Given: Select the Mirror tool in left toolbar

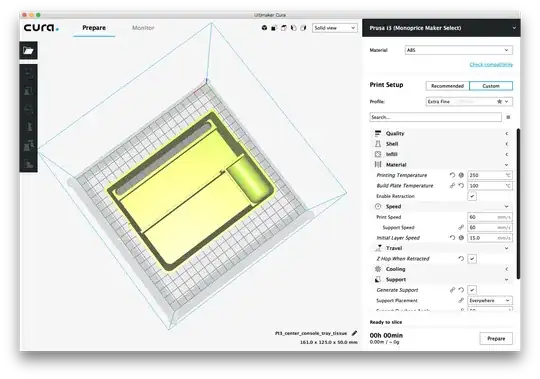Looking at the screenshot, I should (29, 127).
